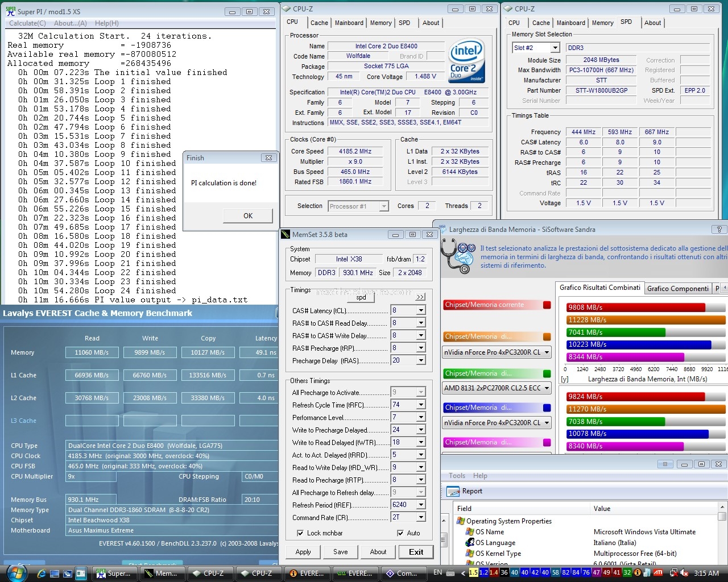The height and width of the screenshot is (582, 728).
Task: Click OK in Finish dialog
Action: point(248,215)
